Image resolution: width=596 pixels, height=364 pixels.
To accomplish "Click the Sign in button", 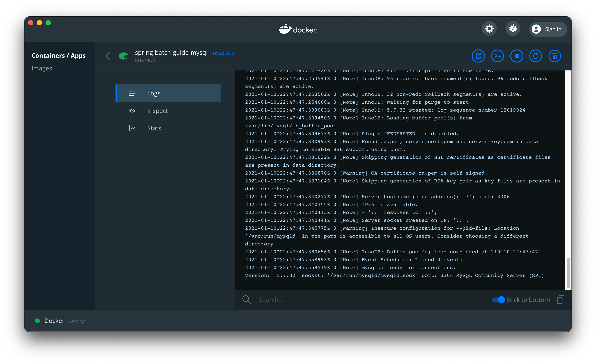I will pos(548,29).
